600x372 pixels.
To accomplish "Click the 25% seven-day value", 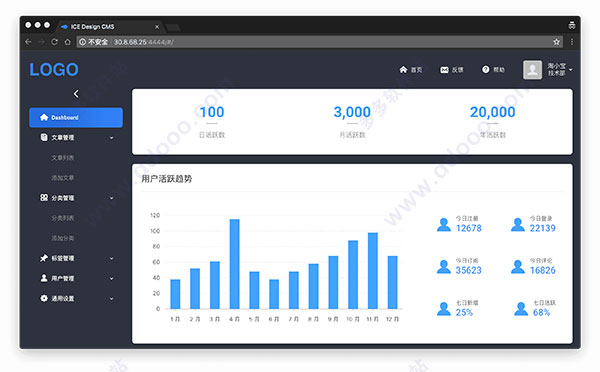I will [x=464, y=312].
